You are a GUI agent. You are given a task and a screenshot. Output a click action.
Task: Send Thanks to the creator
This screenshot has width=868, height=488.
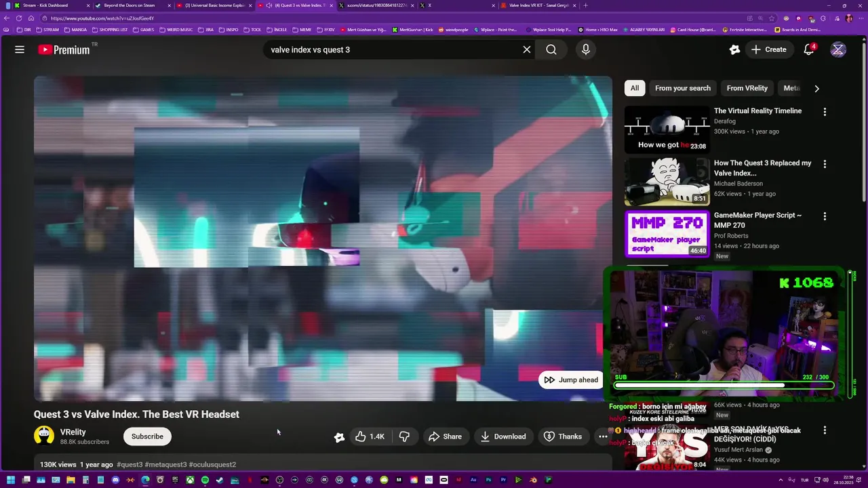click(563, 436)
